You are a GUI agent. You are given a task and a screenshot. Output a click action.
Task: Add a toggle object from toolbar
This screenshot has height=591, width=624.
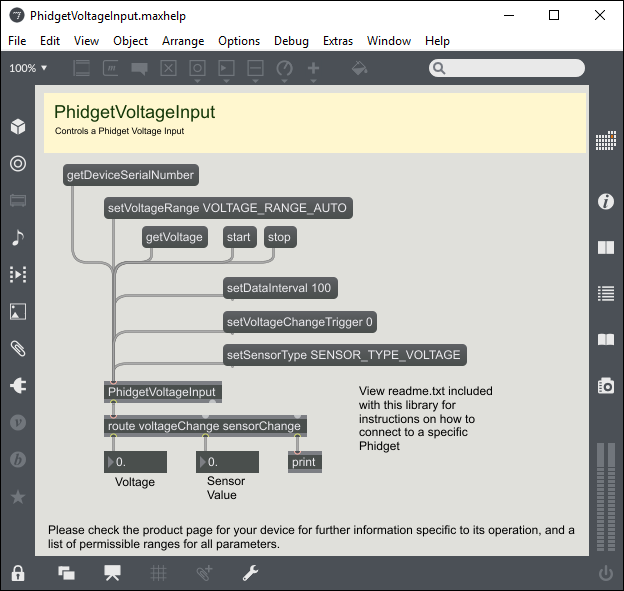coord(168,68)
